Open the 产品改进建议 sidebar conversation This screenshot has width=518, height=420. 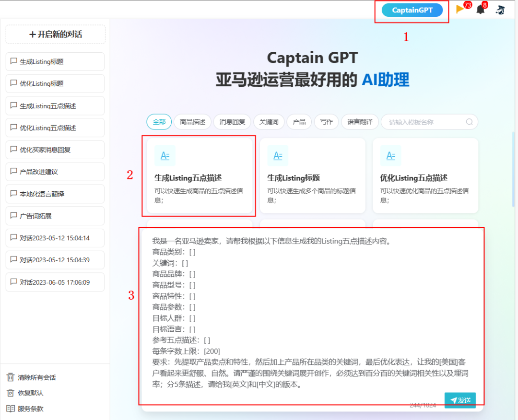point(55,172)
